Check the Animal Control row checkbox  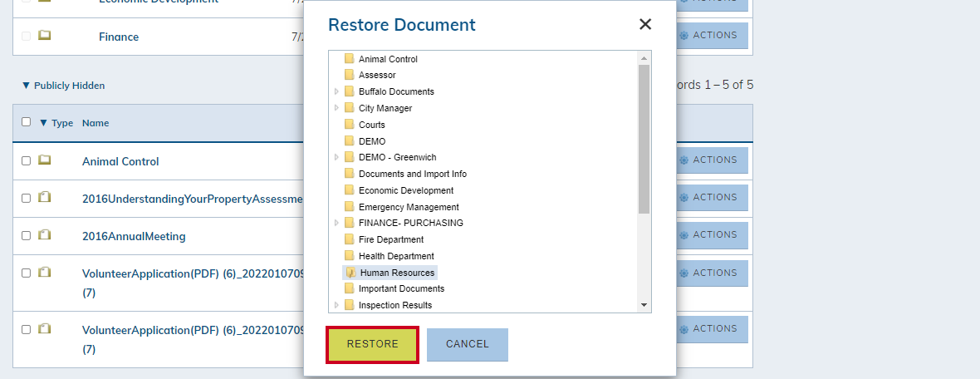pyautogui.click(x=27, y=160)
